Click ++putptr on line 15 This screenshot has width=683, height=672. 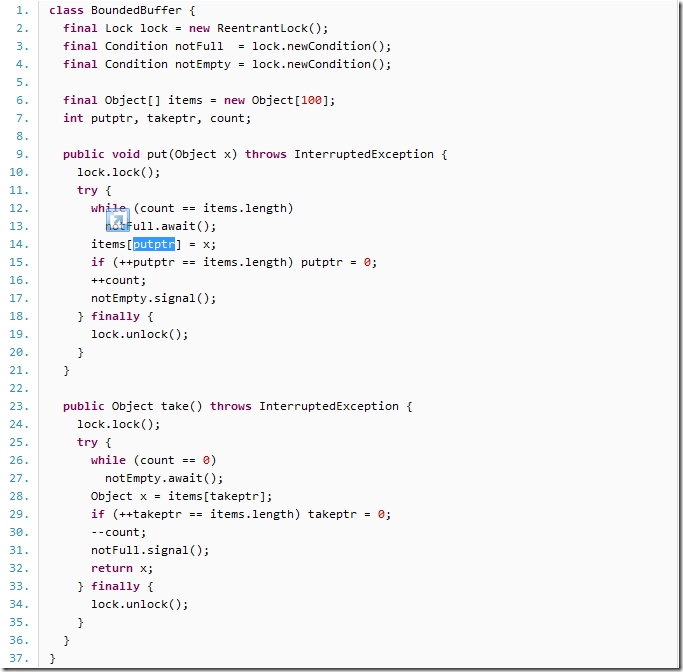click(x=146, y=262)
